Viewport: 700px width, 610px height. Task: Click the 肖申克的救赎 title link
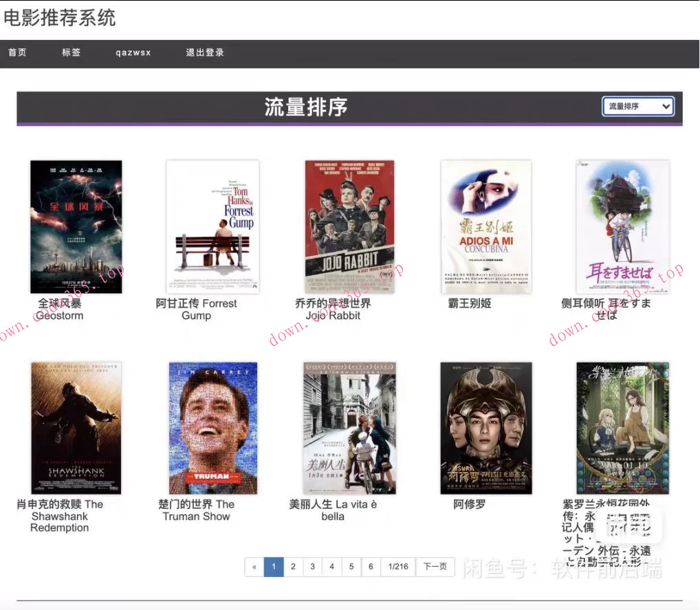click(60, 516)
